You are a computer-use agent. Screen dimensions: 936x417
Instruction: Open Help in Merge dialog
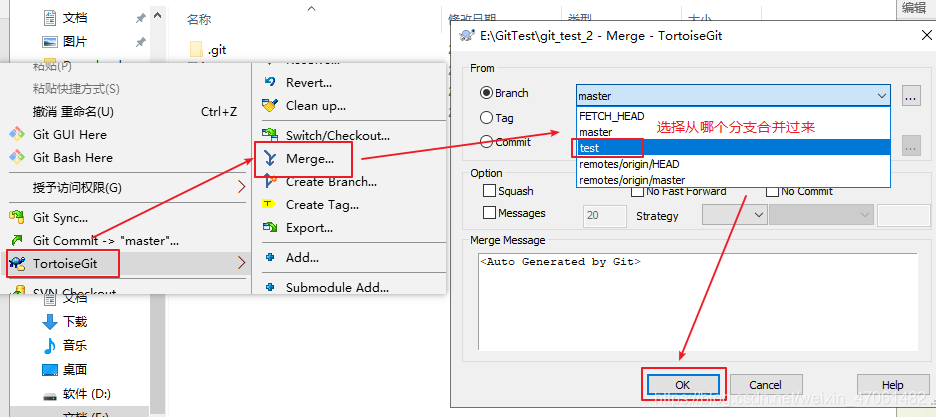[892, 385]
